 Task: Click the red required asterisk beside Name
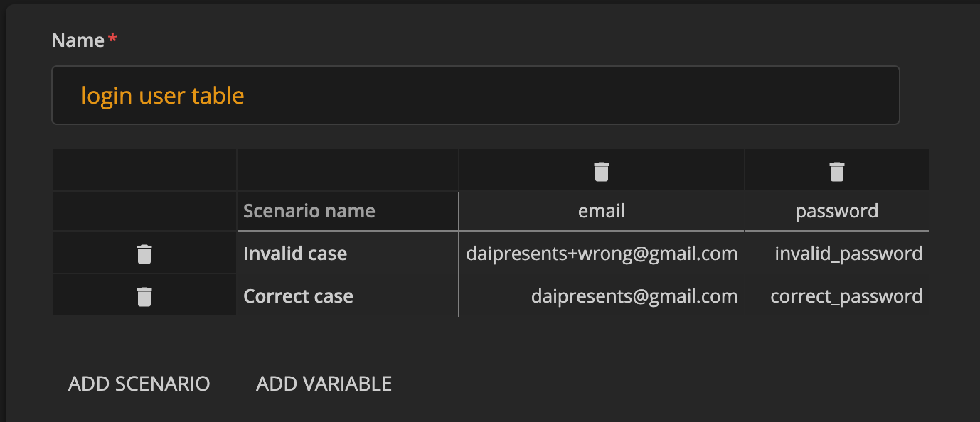(x=112, y=39)
